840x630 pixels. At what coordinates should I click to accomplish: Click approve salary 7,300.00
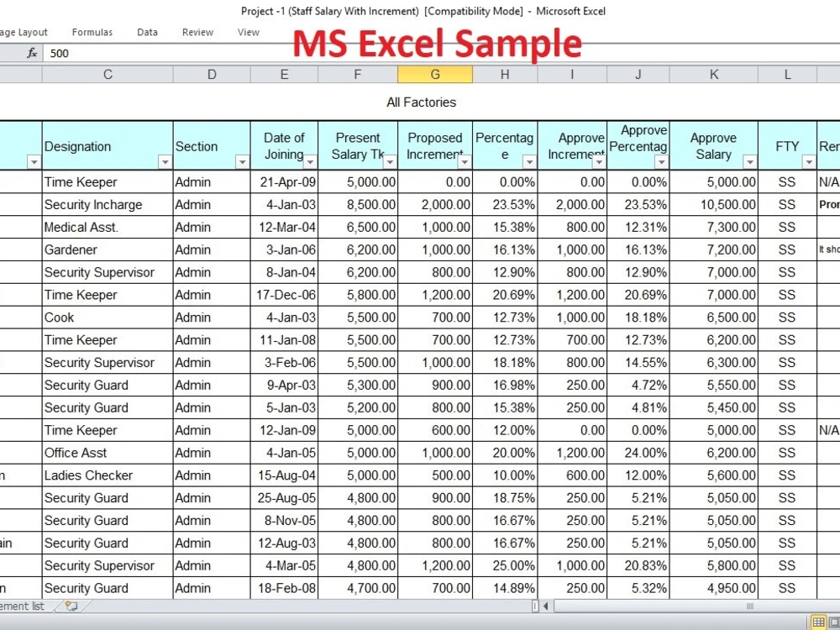714,227
